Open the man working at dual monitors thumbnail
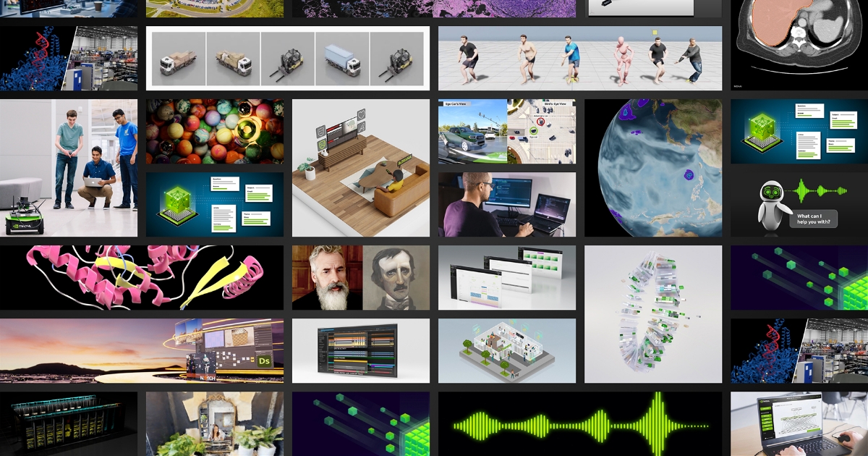 pyautogui.click(x=507, y=205)
